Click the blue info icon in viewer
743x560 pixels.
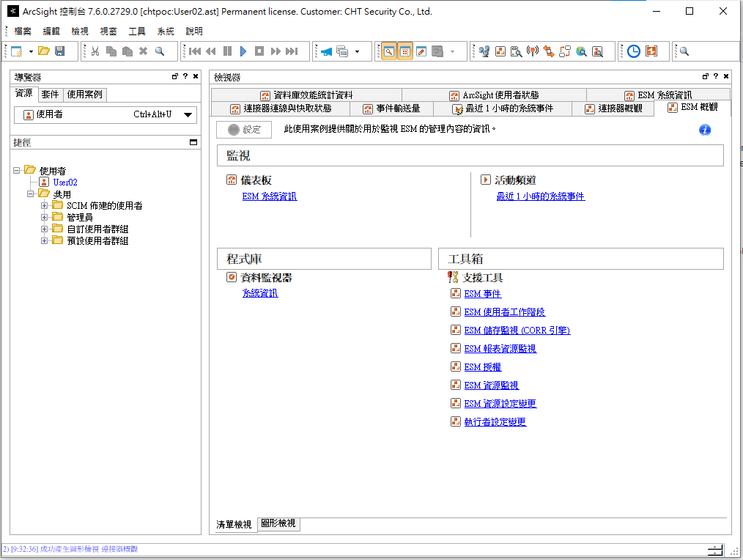(x=705, y=130)
